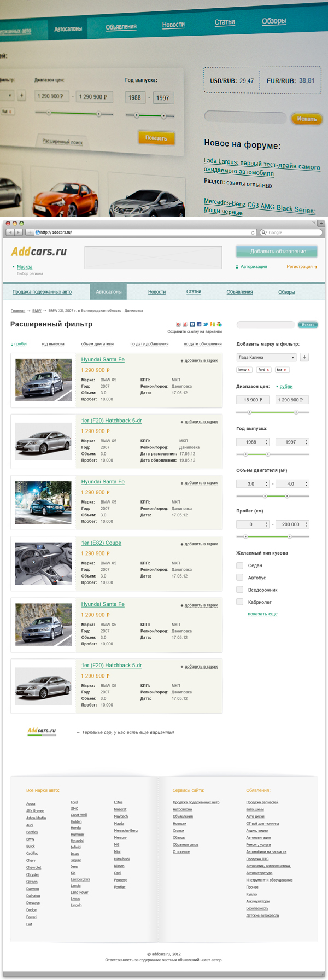Screen dimensions: 328x980
Task: Check the Вседорожник body type checkbox
Action: [239, 590]
